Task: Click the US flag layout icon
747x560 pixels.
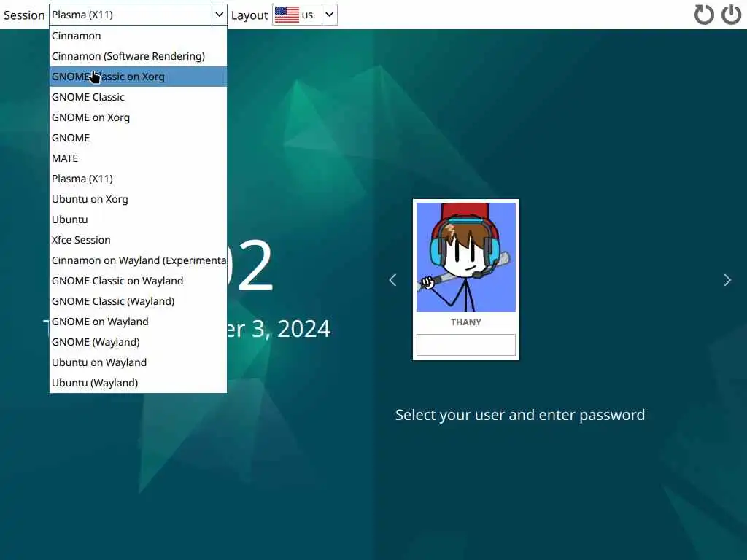Action: [x=287, y=15]
